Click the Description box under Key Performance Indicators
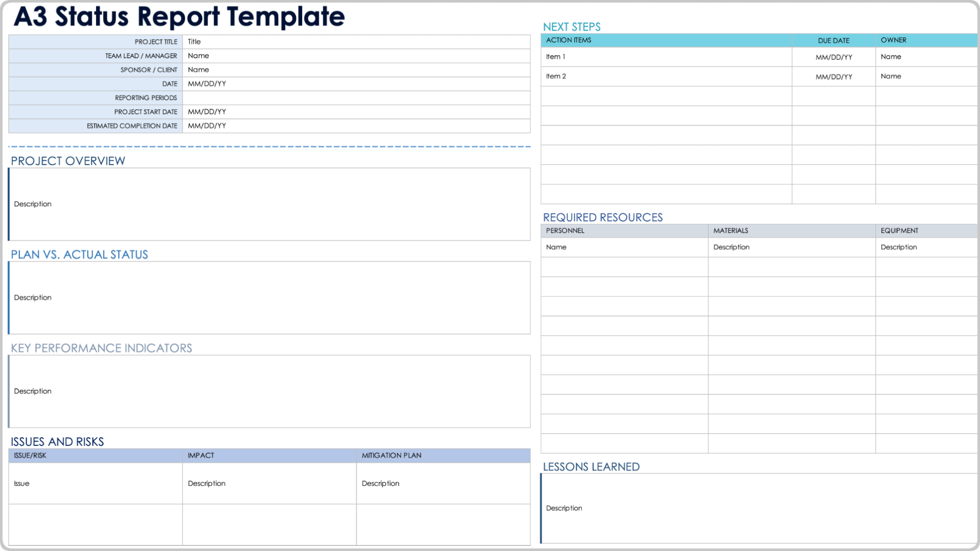The height and width of the screenshot is (551, 980). point(269,391)
